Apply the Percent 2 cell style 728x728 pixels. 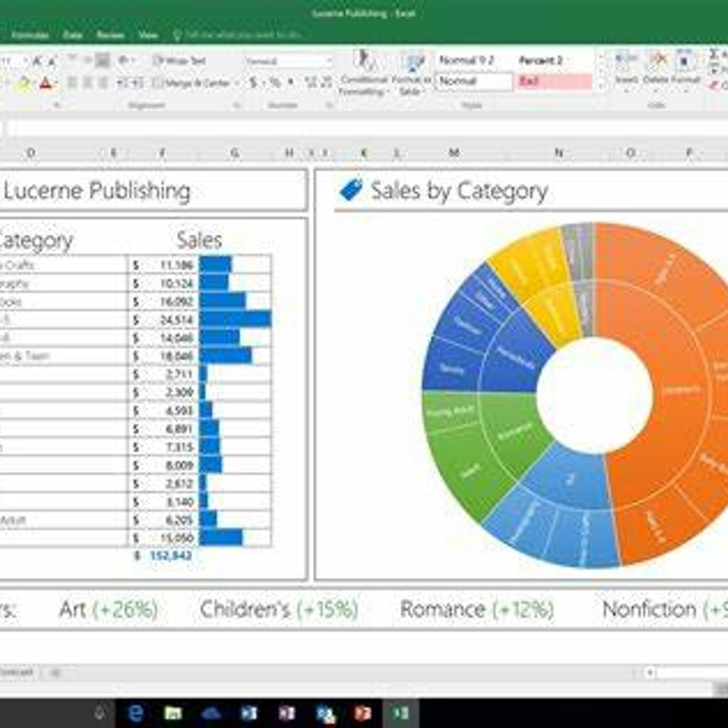(x=554, y=61)
